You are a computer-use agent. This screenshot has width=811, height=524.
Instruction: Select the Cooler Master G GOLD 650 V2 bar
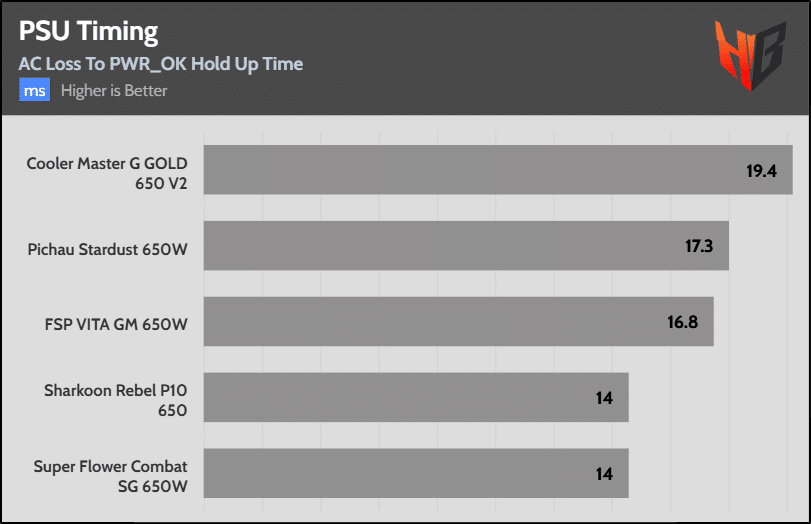click(498, 170)
